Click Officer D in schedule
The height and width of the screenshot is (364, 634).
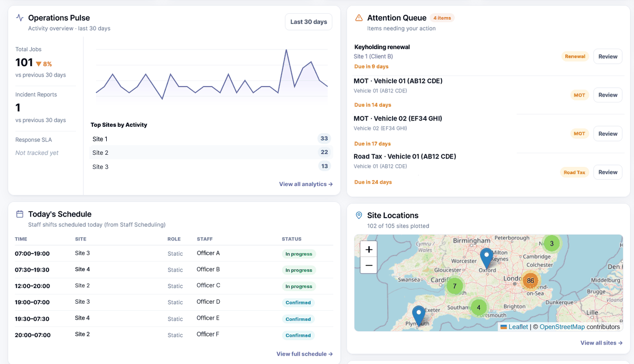[x=209, y=302]
